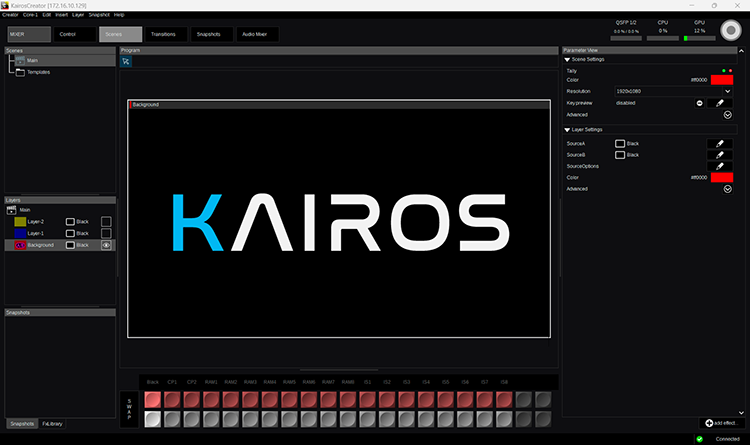Viewport: 750px width, 445px height.
Task: Open the Creator menu
Action: tap(10, 15)
